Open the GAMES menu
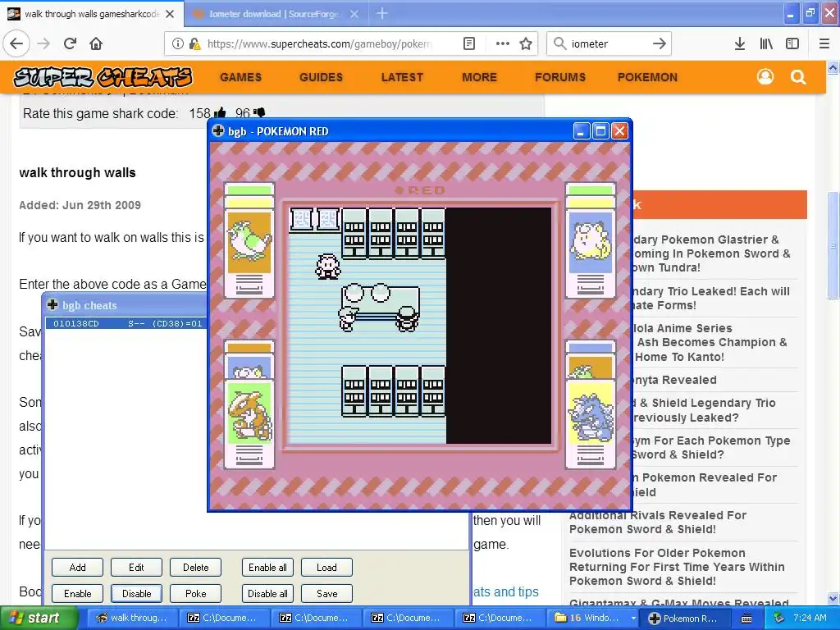840x630 pixels. coord(240,77)
